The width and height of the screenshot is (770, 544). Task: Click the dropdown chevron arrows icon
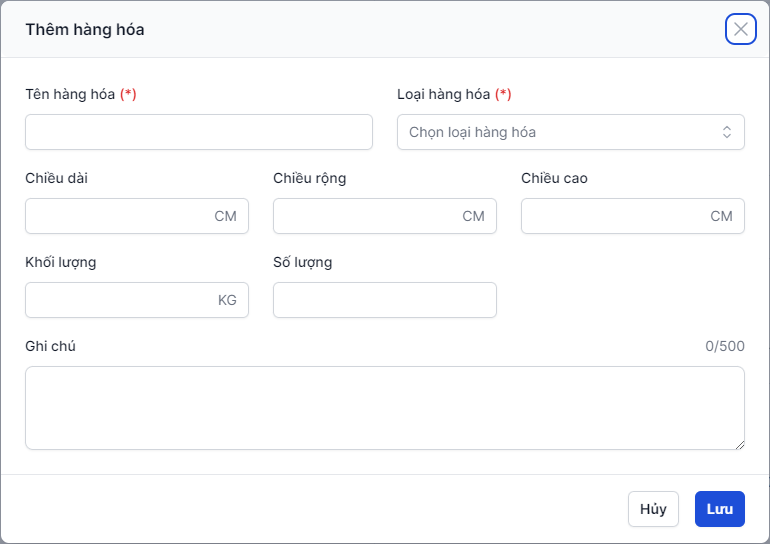(727, 132)
